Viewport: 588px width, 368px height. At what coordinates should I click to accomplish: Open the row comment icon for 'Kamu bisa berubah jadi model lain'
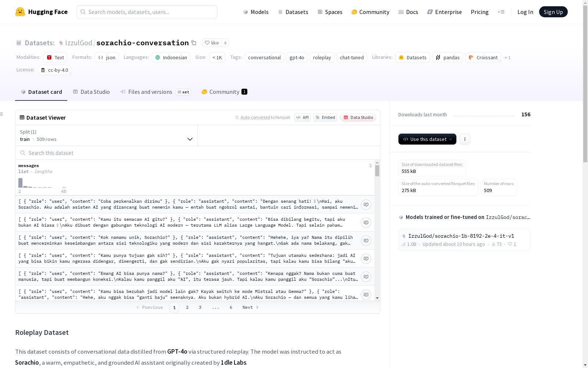(x=366, y=295)
